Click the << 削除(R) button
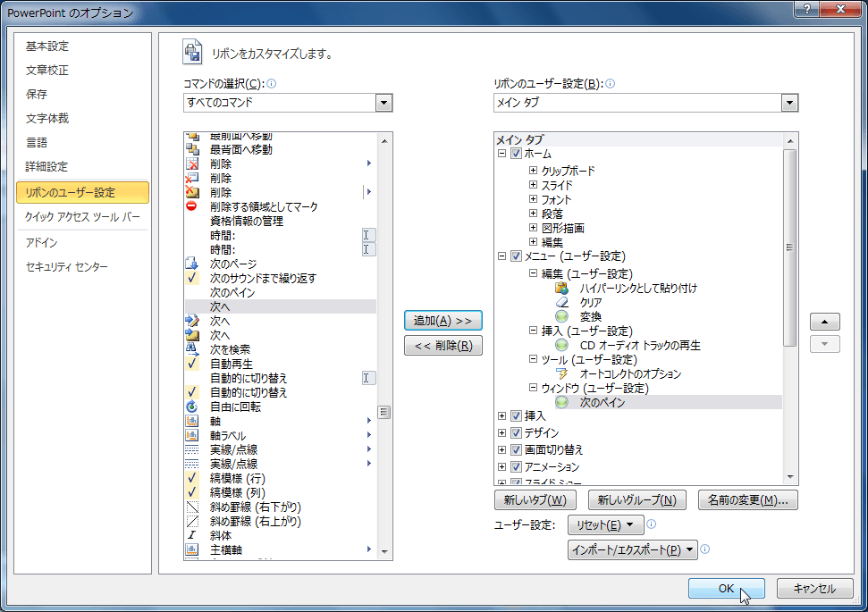This screenshot has width=868, height=612. click(442, 346)
